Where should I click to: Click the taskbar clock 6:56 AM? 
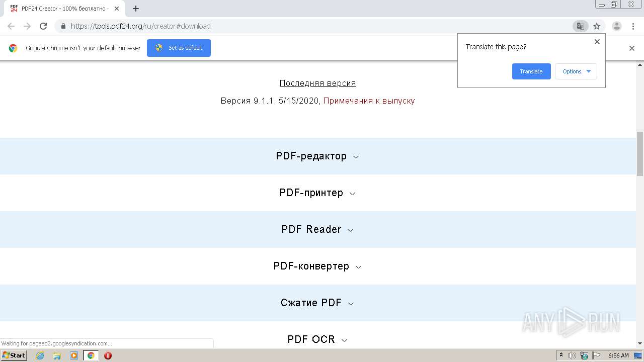click(618, 355)
